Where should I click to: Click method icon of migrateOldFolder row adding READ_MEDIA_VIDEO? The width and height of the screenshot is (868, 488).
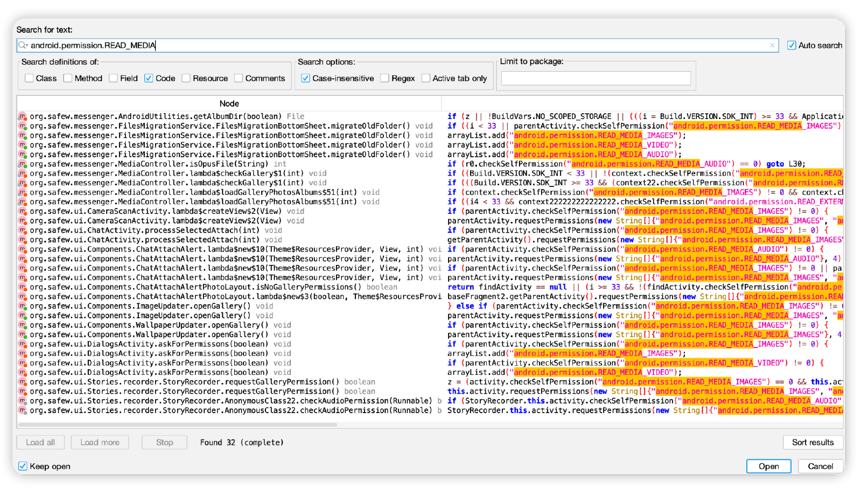(23, 145)
